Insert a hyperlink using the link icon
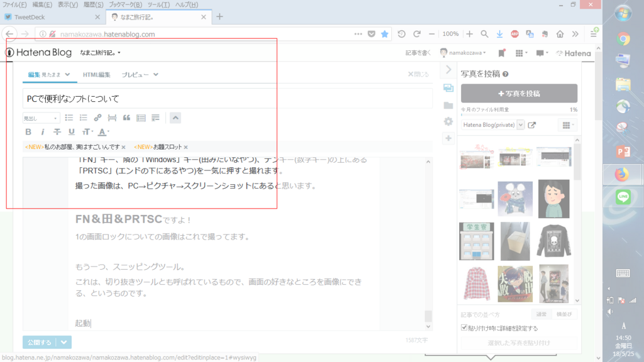The image size is (644, 362). [x=97, y=118]
